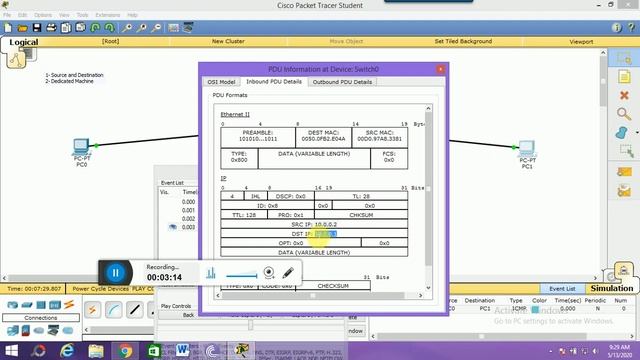The height and width of the screenshot is (360, 640).
Task: Click the Simulation mode tab
Action: [612, 288]
